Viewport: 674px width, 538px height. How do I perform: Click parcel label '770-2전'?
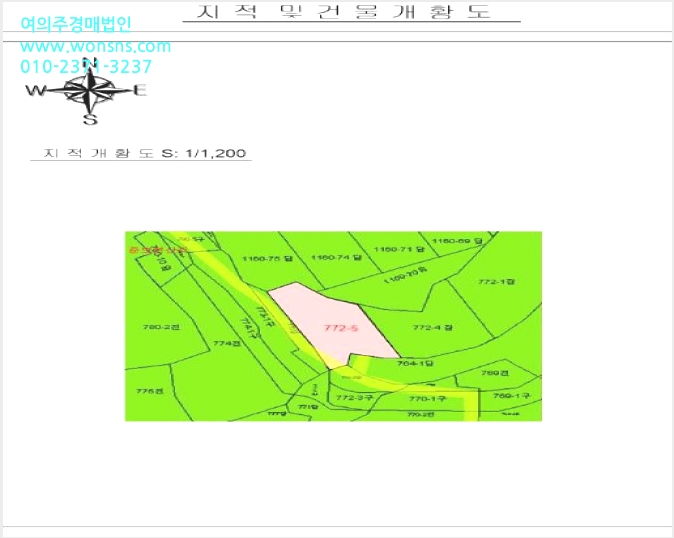[x=421, y=415]
